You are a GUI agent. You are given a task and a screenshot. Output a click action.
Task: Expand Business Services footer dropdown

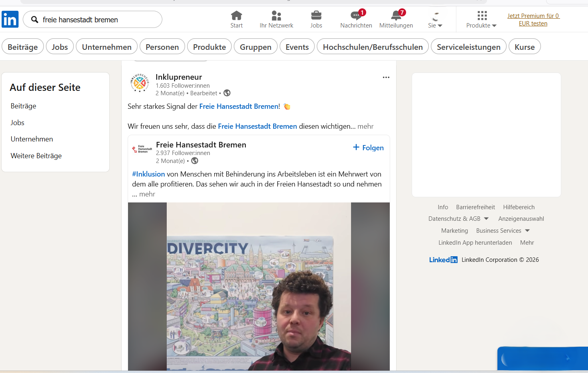click(527, 231)
